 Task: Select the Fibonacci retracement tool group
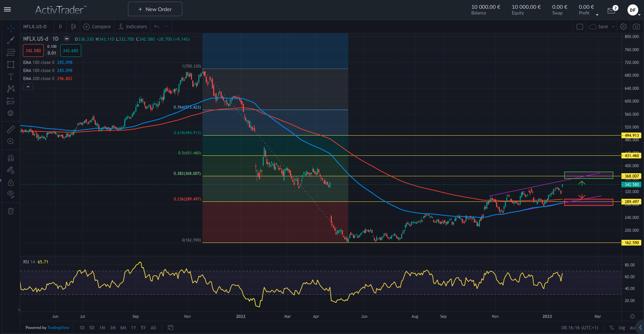click(x=11, y=52)
